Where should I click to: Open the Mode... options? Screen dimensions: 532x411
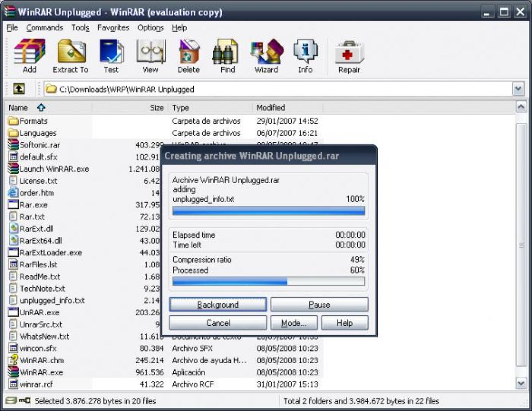294,323
